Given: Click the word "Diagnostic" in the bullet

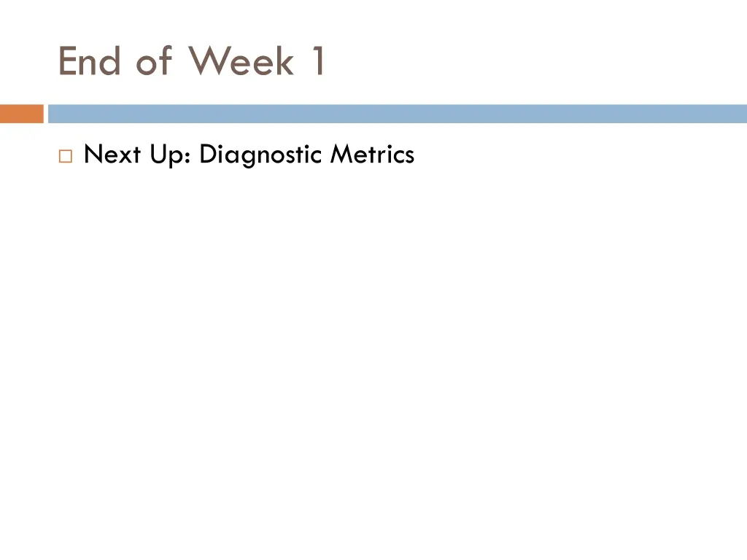Looking at the screenshot, I should point(261,155).
